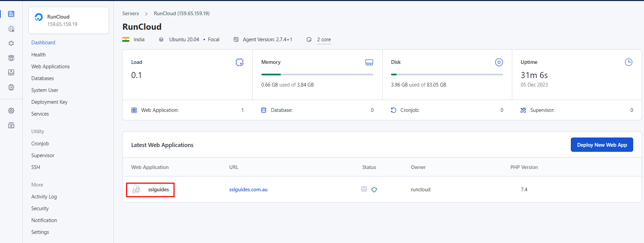The width and height of the screenshot is (644, 243).
Task: Click the RunCloud (159.65.159.19) breadcrumb
Action: pos(181,14)
